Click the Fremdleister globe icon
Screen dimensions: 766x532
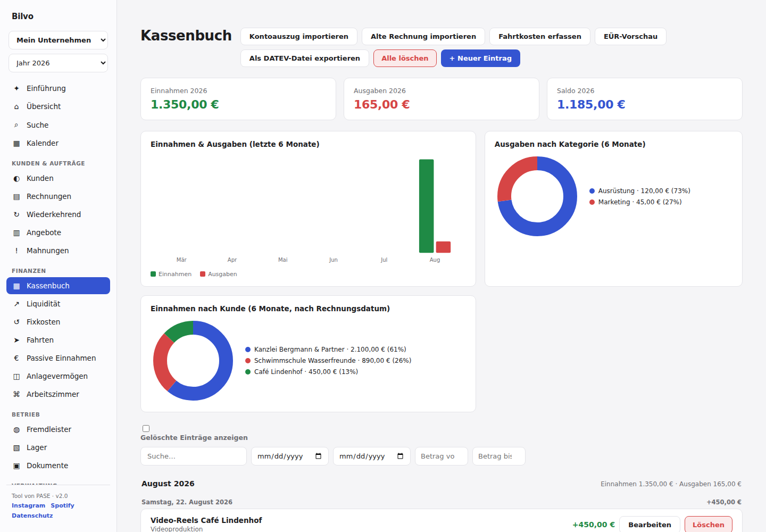click(16, 429)
